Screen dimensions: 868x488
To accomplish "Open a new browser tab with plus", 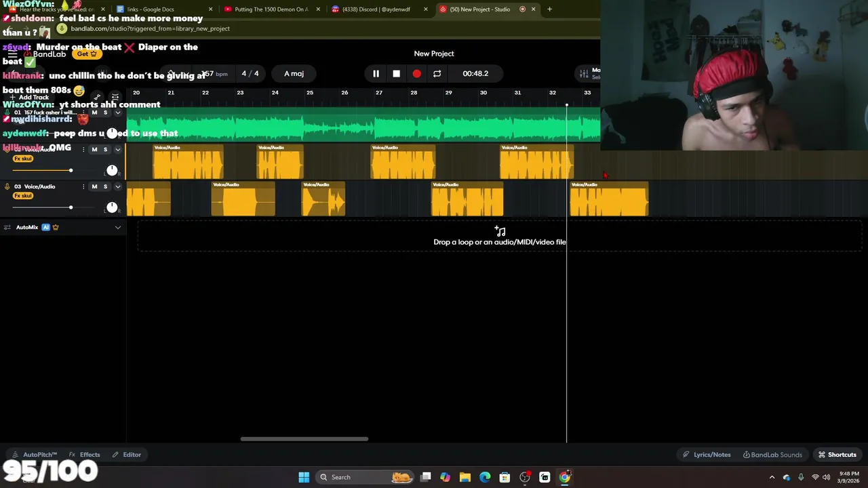I will click(549, 9).
